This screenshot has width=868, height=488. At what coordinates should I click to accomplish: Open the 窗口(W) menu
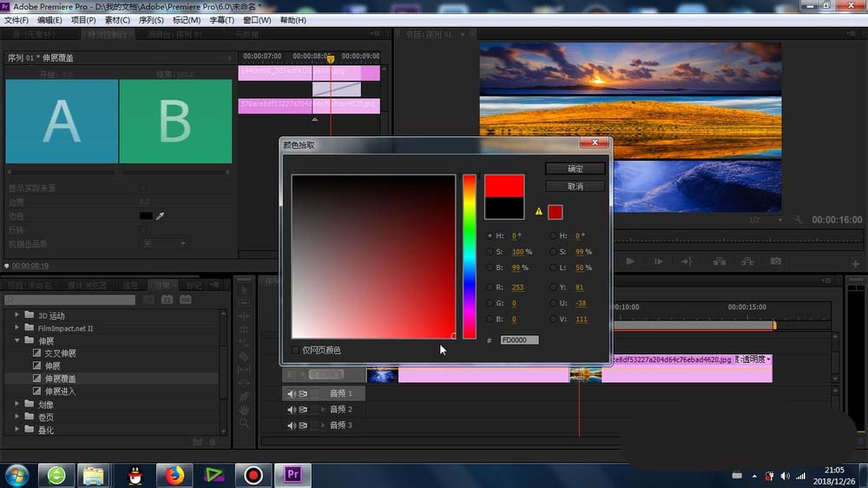click(257, 20)
